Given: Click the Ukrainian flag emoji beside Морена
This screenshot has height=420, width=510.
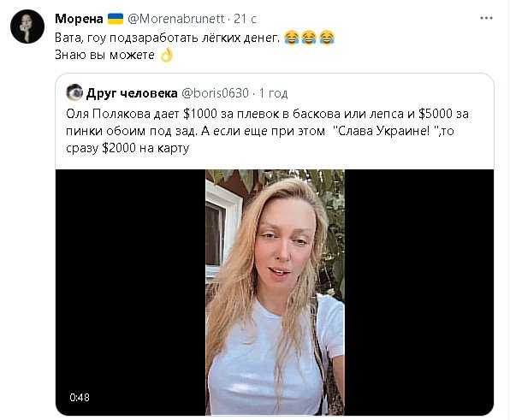Looking at the screenshot, I should click(116, 19).
